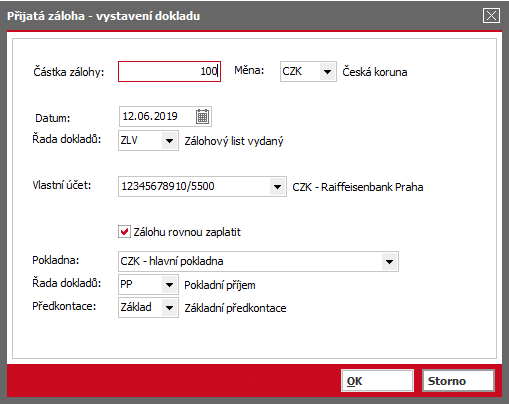Expand the Měna CZK currency dropdown
Screen dimensions: 509x404
click(x=327, y=72)
